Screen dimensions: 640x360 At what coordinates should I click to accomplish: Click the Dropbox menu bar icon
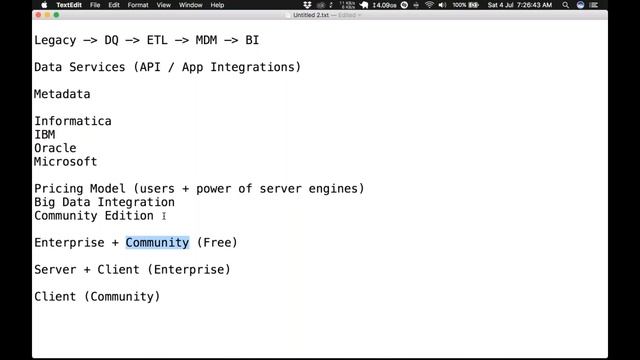pos(307,5)
